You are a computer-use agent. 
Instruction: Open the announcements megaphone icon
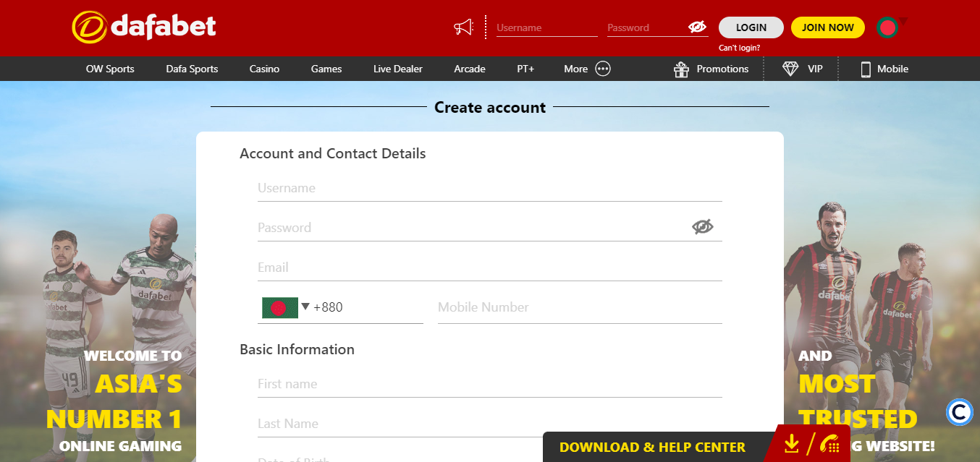[x=463, y=27]
